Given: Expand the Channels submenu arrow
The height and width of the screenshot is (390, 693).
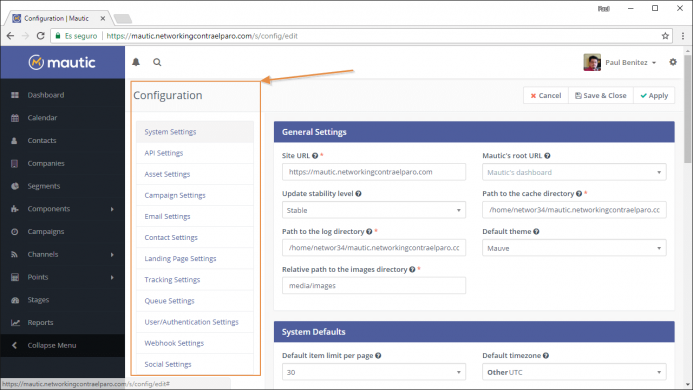Looking at the screenshot, I should pos(112,254).
